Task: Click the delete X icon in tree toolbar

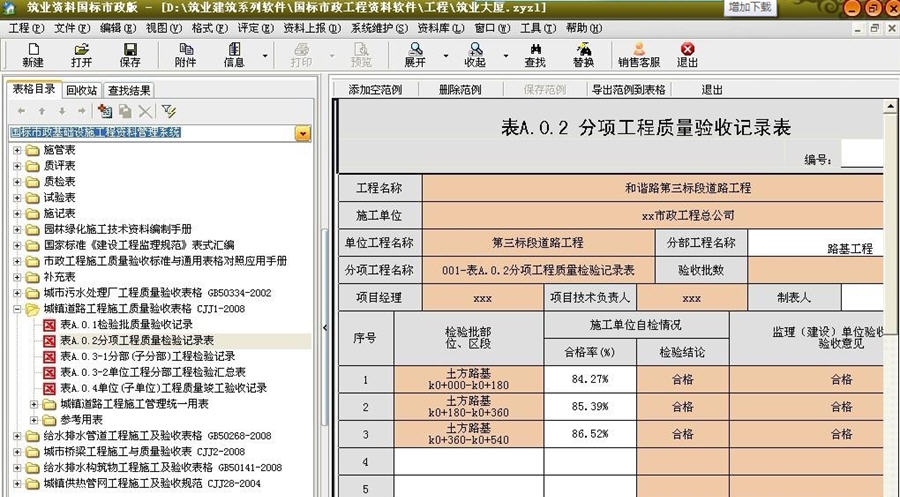Action: [x=146, y=111]
